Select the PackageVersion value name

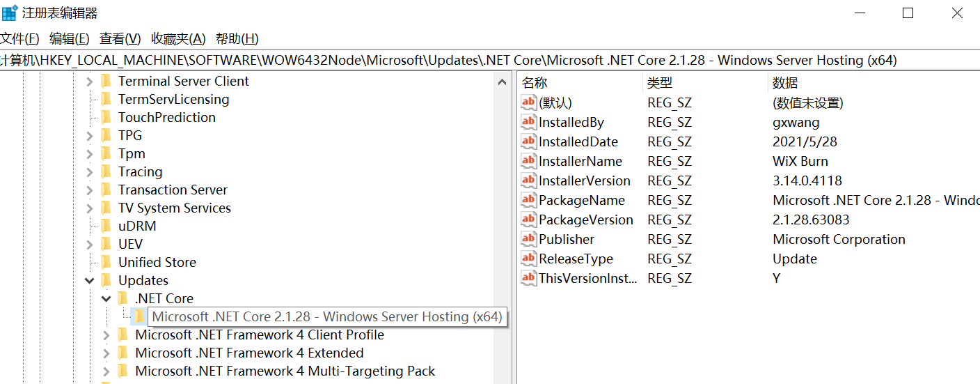pyautogui.click(x=586, y=220)
